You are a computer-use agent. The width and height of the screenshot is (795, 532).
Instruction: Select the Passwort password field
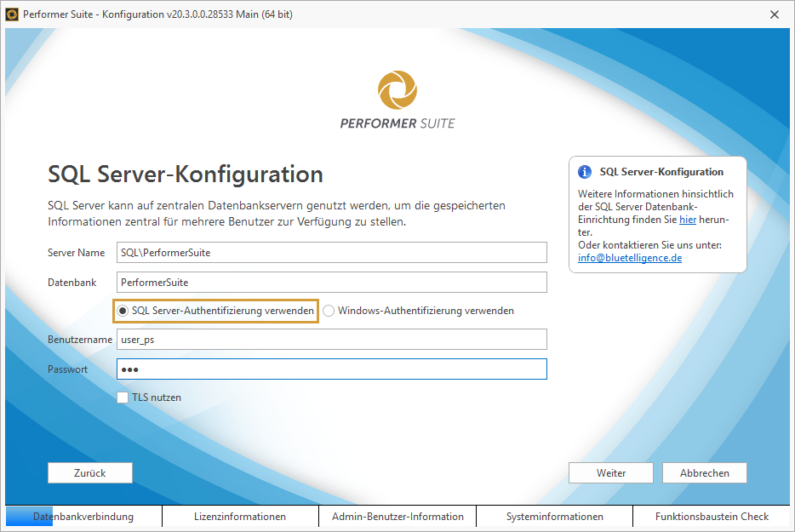(x=332, y=369)
